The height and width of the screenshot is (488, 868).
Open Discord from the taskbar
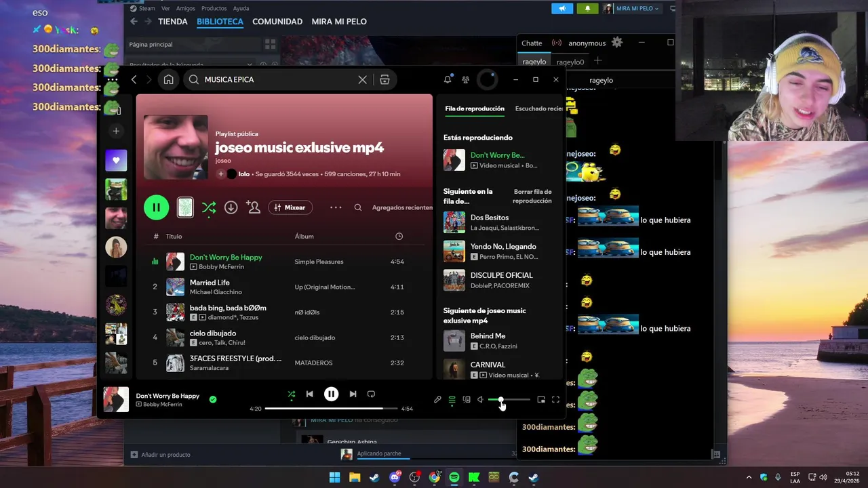coord(395,477)
